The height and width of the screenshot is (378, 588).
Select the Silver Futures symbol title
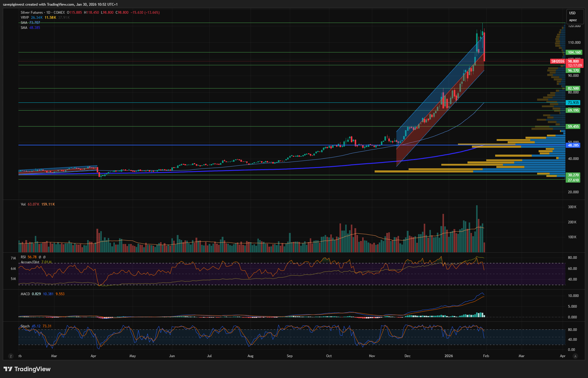[32, 13]
